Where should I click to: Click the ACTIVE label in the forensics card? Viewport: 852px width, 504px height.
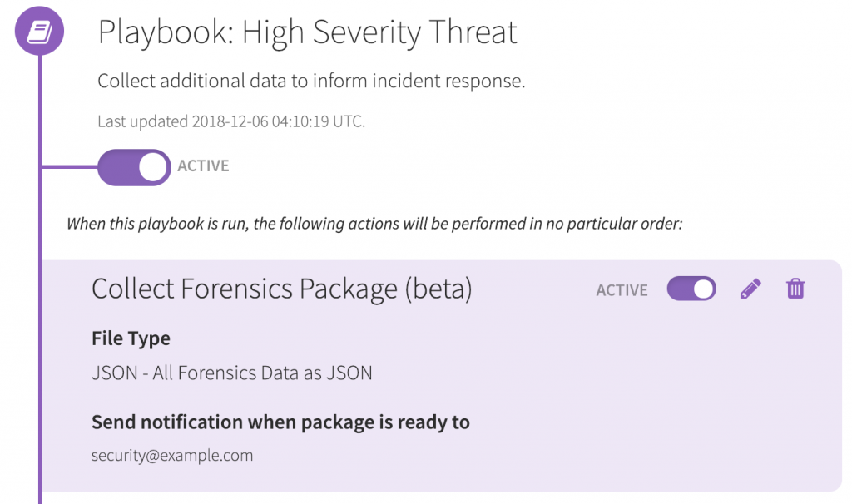(622, 290)
